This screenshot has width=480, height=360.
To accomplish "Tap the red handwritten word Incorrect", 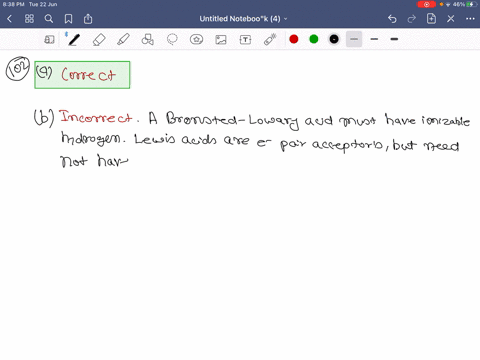I will [x=96, y=117].
